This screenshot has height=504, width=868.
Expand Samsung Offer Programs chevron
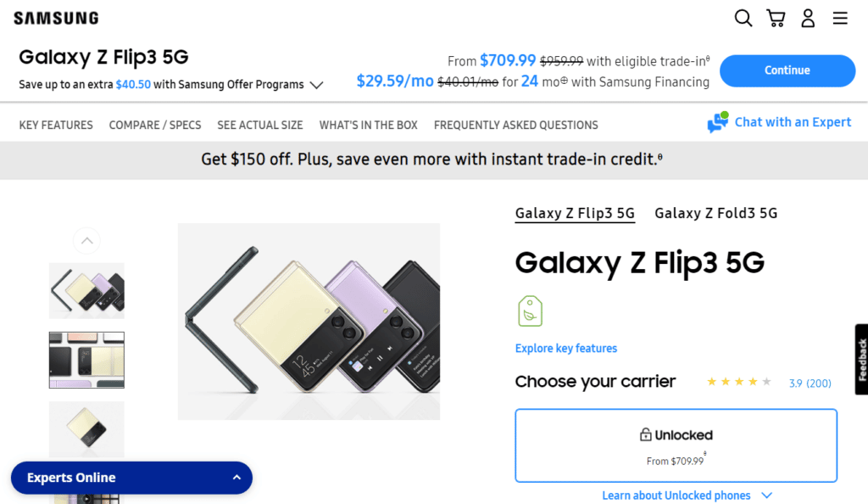[x=316, y=85]
